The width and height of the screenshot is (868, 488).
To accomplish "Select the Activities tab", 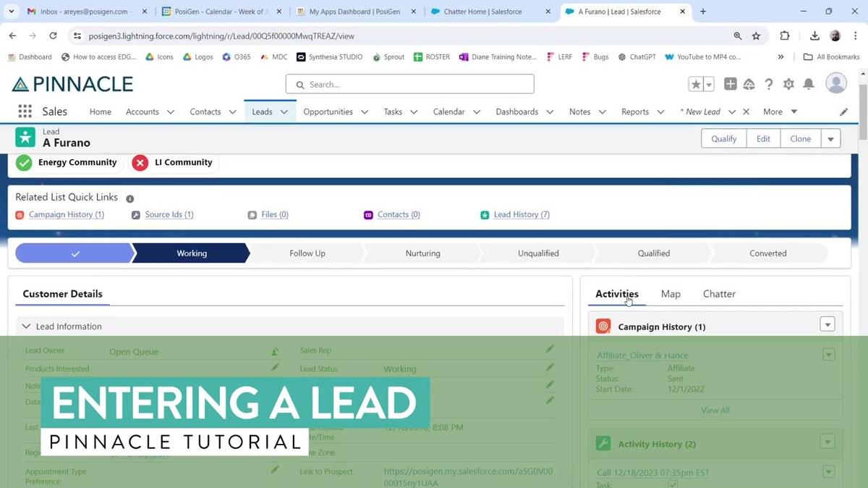I will 617,294.
